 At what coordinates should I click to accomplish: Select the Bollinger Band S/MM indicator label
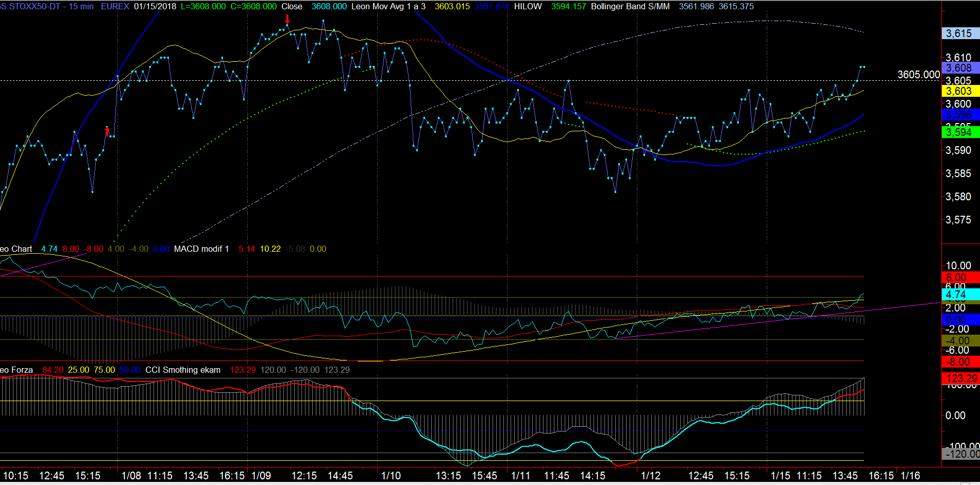point(630,6)
